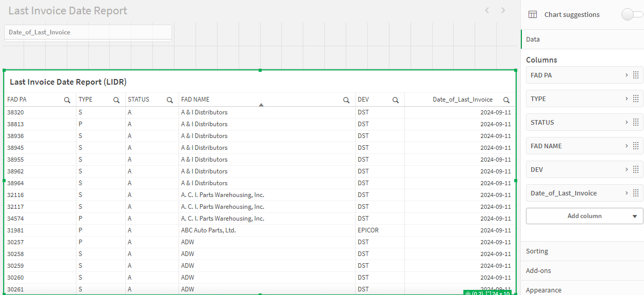This screenshot has height=295, width=644.
Task: Search the FAD NAME column
Action: click(x=346, y=100)
